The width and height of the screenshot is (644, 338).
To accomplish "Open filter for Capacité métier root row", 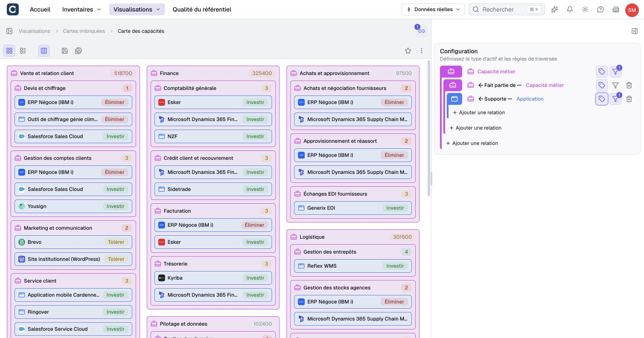I will (x=615, y=72).
